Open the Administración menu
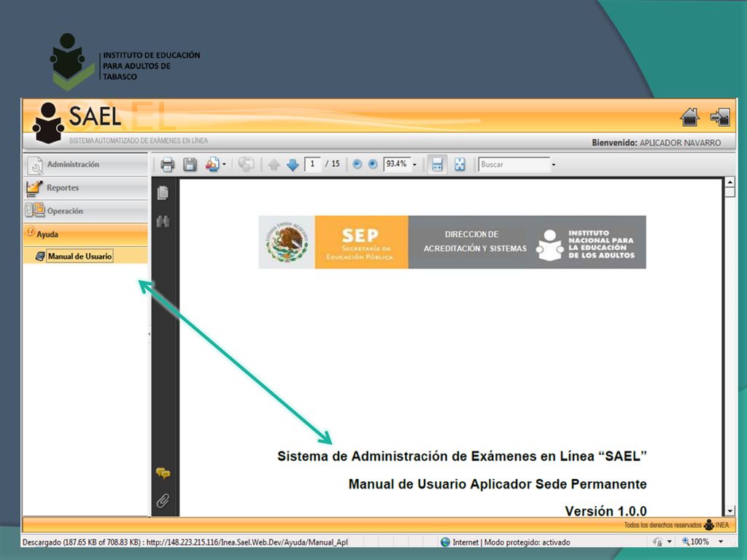This screenshot has height=560, width=747. 85,165
